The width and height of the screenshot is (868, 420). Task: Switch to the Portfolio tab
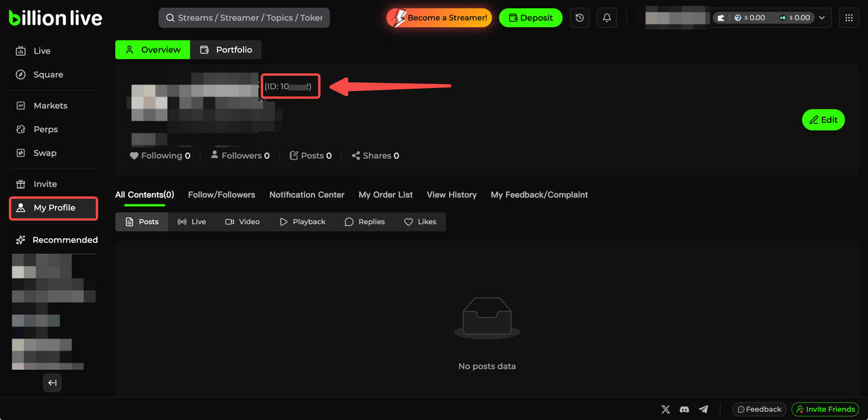pos(226,50)
